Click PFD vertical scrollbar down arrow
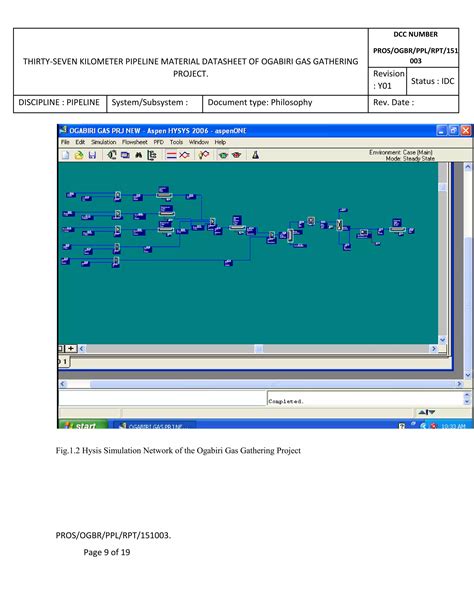 click(x=442, y=340)
